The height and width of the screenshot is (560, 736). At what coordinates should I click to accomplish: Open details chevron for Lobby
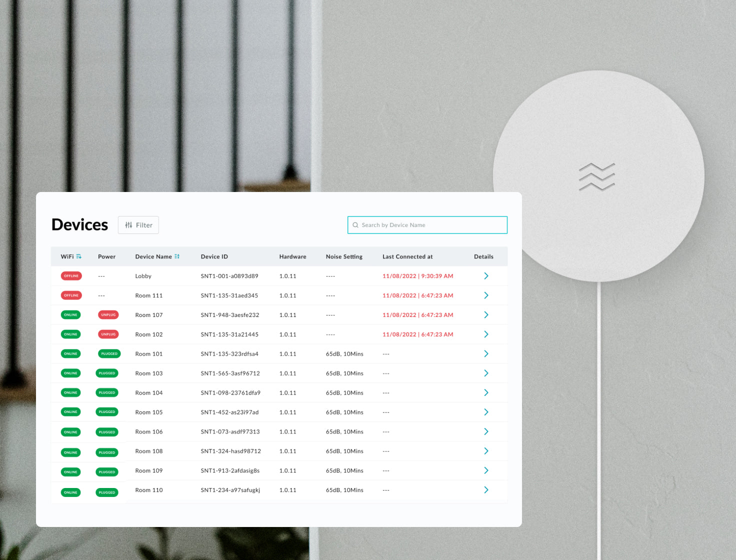tap(486, 276)
